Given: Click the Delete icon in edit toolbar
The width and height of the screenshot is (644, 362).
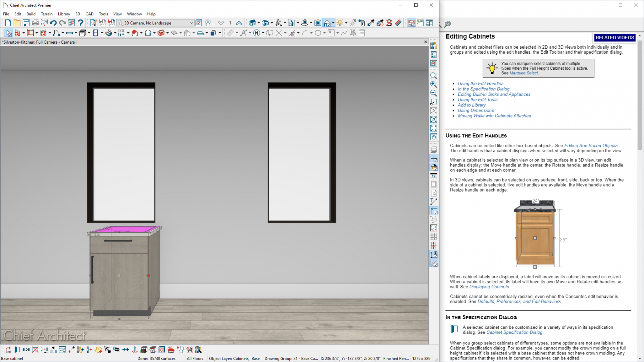Looking at the screenshot, I should coord(35,350).
